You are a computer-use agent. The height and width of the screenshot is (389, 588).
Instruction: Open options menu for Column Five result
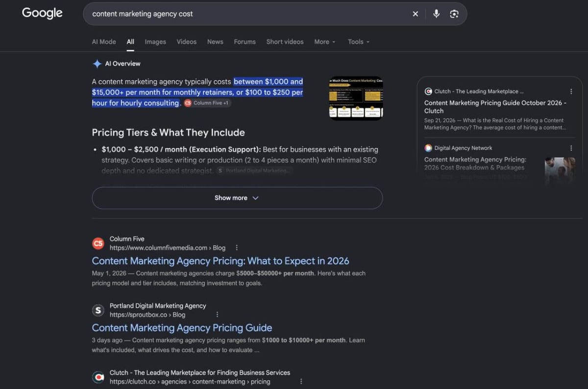pos(237,248)
